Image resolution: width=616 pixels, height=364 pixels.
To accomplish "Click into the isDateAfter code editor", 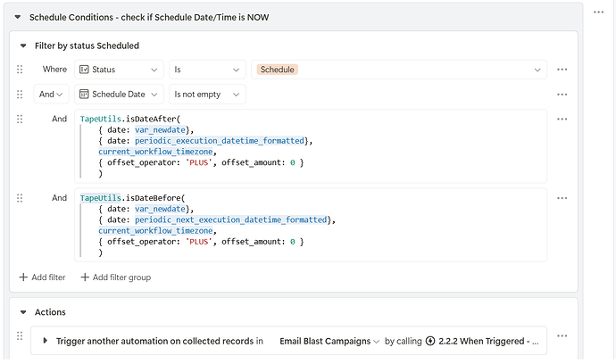I will click(311, 146).
